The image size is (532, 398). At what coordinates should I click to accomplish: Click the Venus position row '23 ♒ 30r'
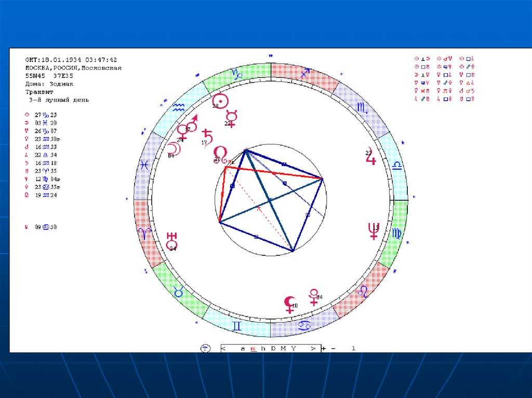pyautogui.click(x=43, y=139)
